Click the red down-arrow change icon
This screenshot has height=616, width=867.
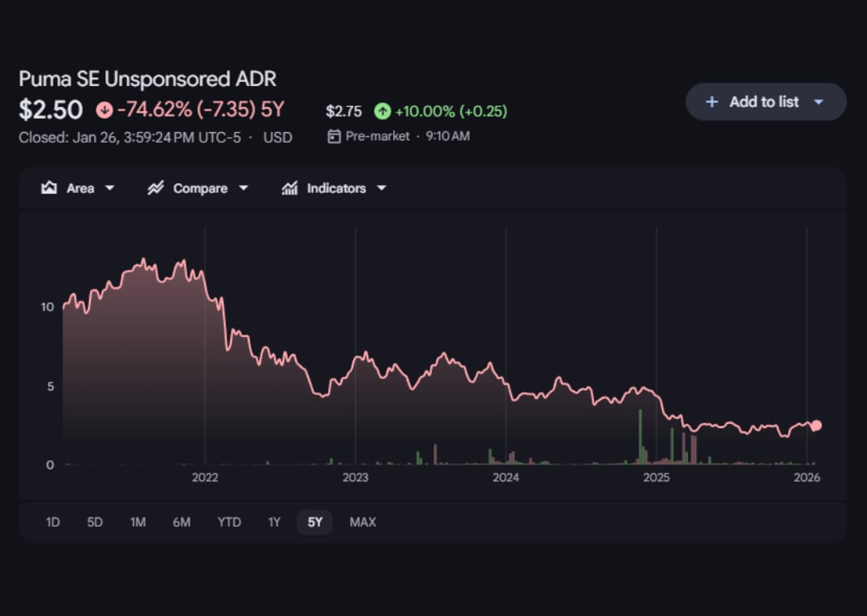tap(104, 109)
